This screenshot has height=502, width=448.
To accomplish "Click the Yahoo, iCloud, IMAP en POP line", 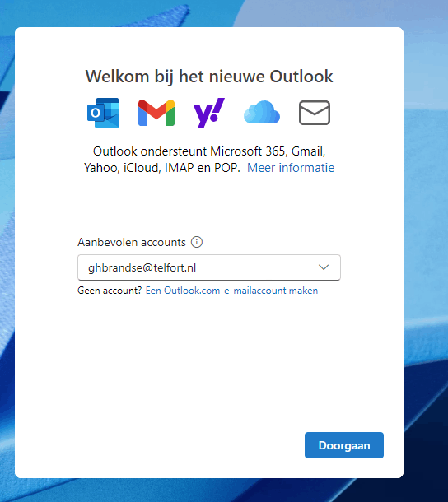I will pyautogui.click(x=162, y=168).
